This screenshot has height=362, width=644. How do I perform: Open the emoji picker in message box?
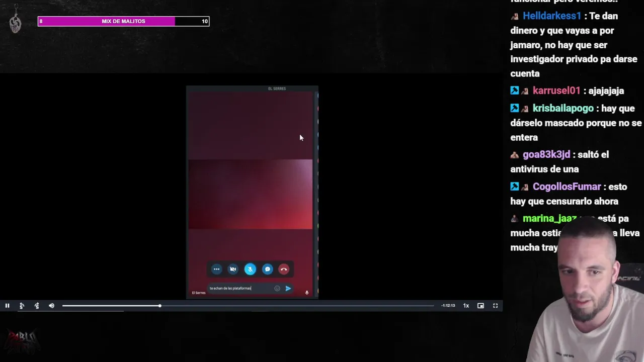tap(277, 288)
